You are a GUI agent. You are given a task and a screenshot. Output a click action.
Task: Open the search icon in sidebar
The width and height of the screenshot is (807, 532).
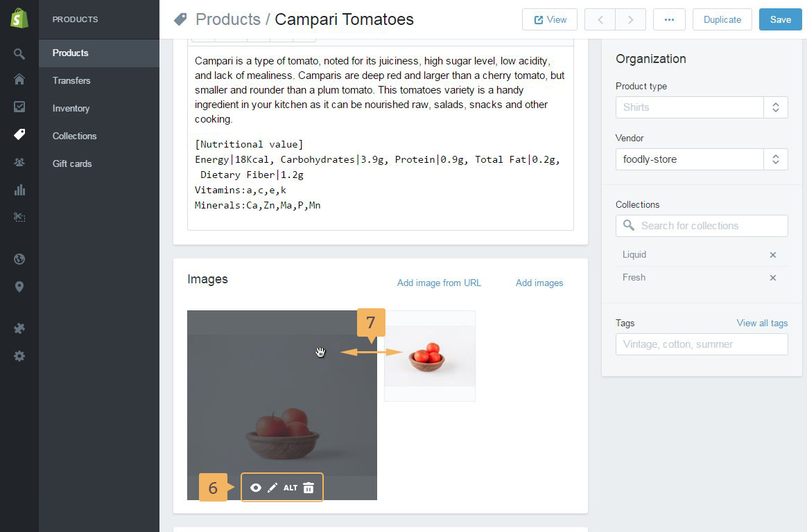[19, 53]
